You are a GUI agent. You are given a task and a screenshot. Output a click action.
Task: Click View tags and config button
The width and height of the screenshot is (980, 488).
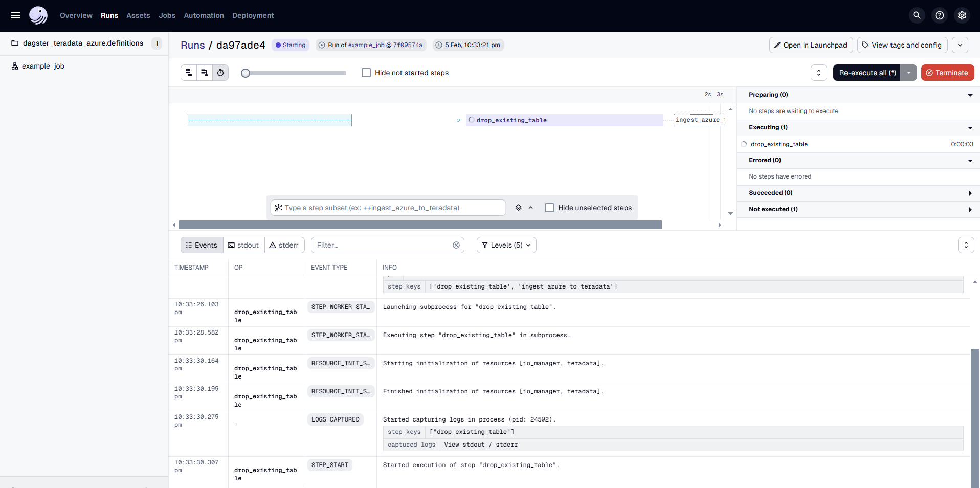tap(903, 45)
